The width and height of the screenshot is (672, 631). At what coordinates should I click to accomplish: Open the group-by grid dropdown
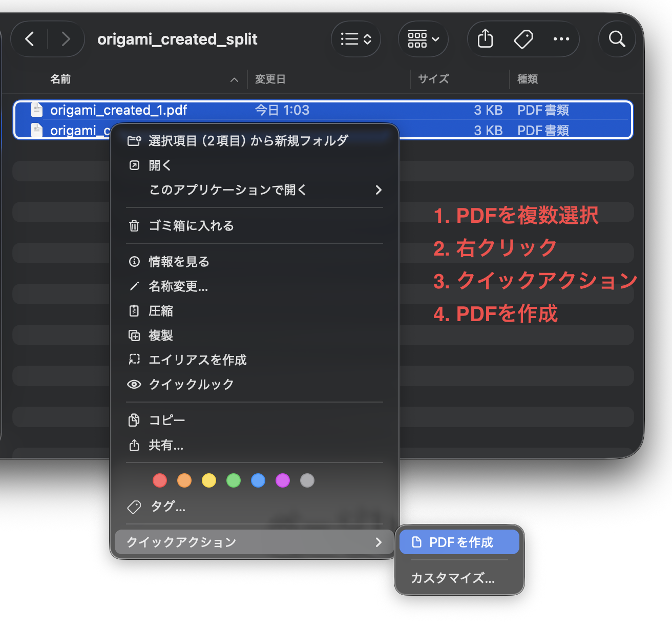click(423, 39)
